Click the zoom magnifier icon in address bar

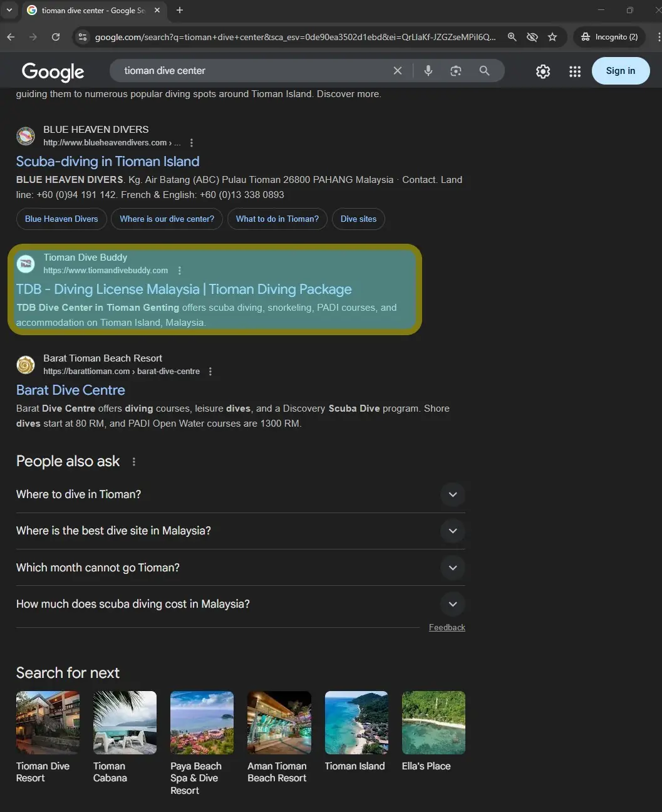[512, 37]
